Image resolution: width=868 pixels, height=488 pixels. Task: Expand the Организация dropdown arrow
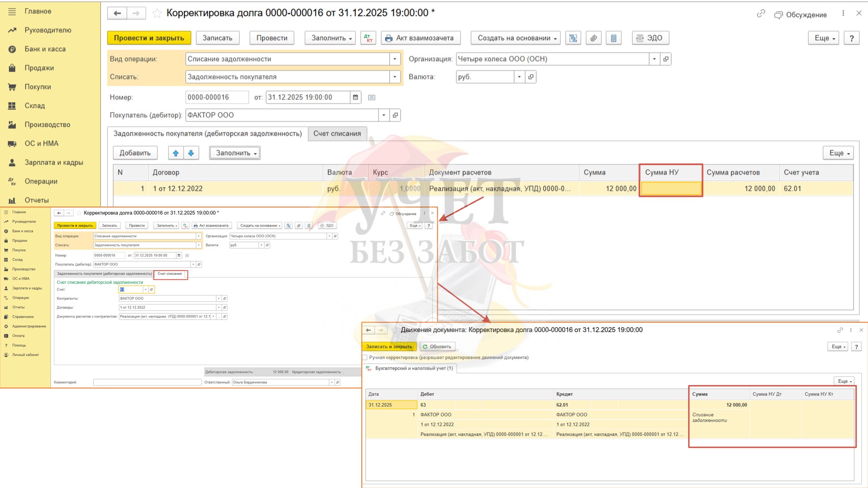[654, 59]
